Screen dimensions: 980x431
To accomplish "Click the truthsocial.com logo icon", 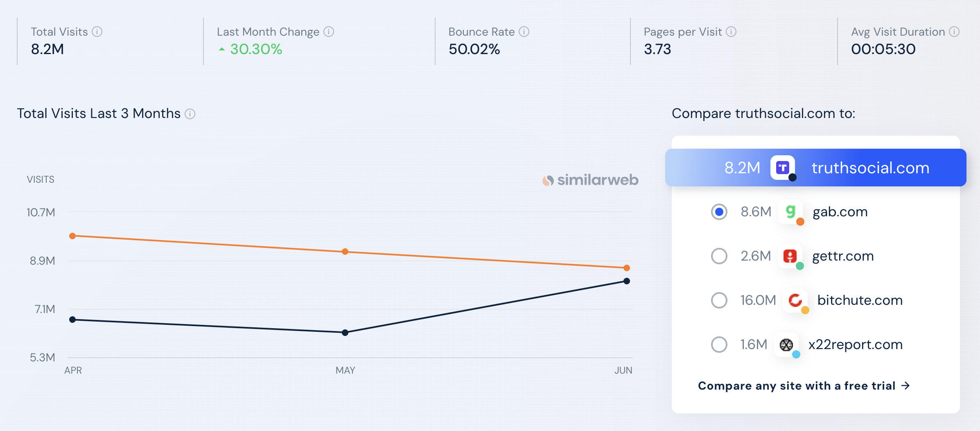I will click(783, 168).
